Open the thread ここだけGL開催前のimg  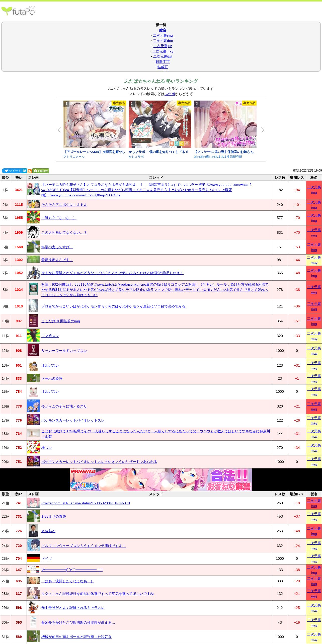61,321
